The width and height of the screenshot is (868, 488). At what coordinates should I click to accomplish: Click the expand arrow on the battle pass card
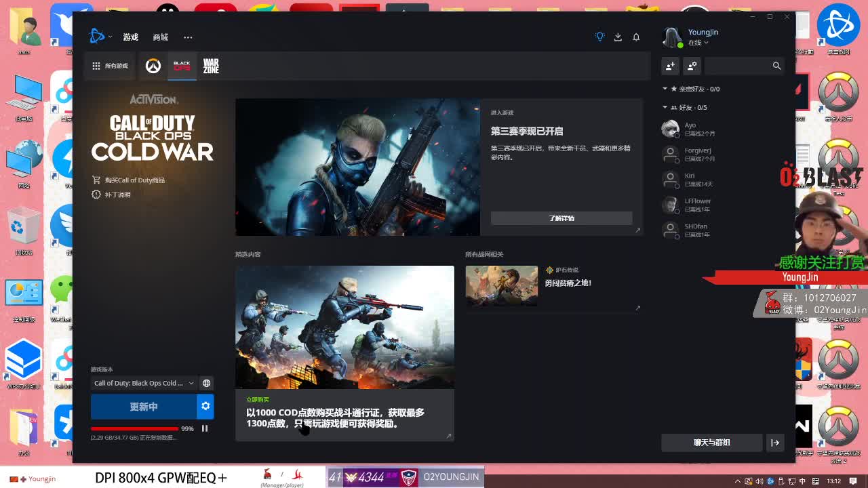[x=448, y=436]
